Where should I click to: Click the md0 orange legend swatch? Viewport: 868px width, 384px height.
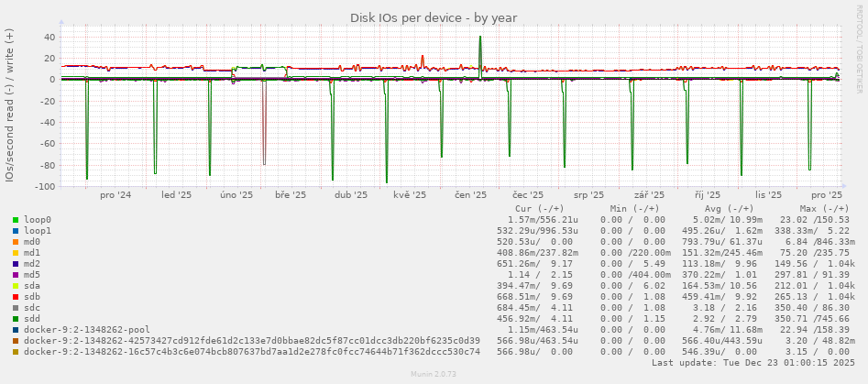pos(16,242)
